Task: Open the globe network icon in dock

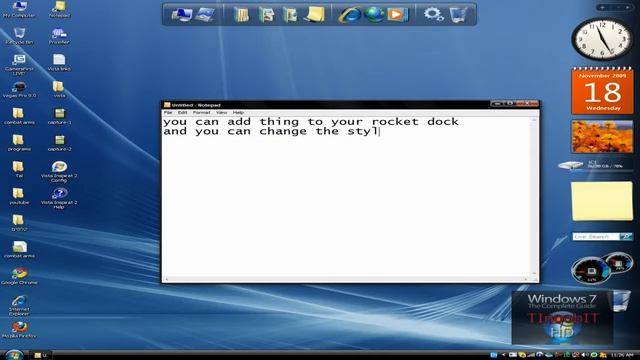Action: 374,15
